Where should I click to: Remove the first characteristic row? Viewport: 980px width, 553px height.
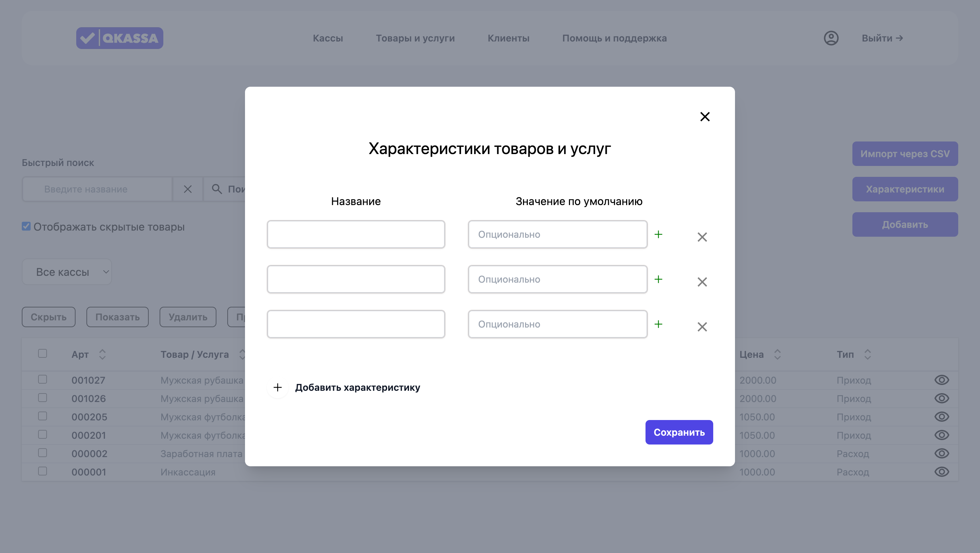702,237
